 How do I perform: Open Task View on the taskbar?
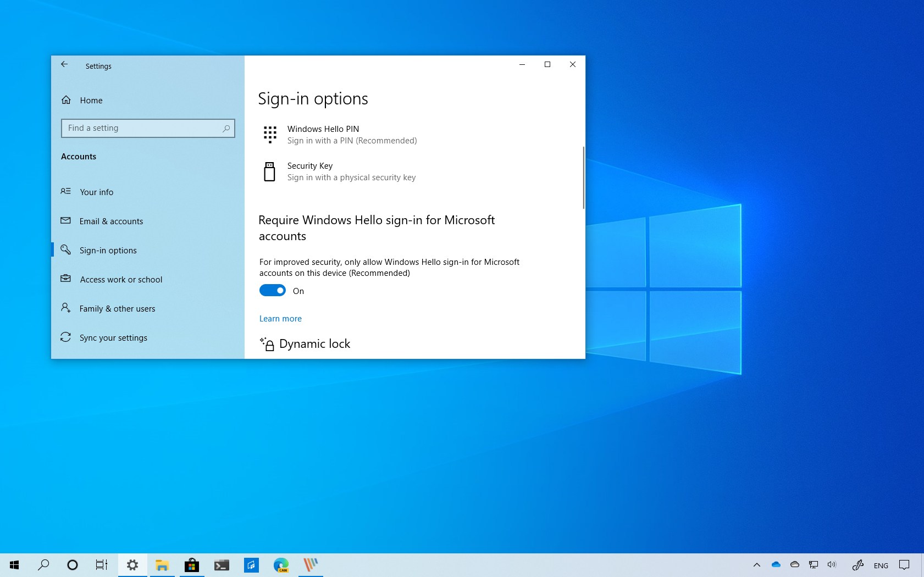(102, 565)
